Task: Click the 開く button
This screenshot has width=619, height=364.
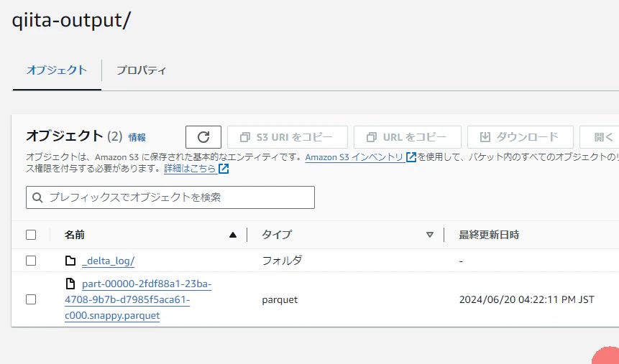Action: click(x=600, y=137)
